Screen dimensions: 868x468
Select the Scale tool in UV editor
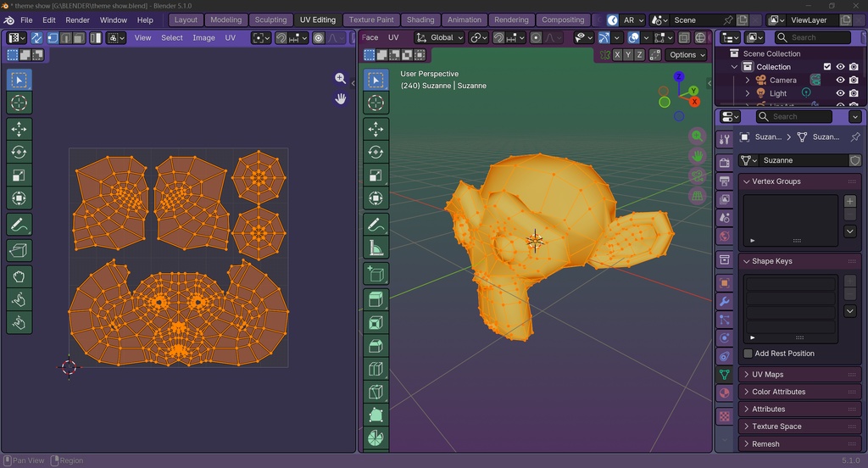(x=19, y=175)
